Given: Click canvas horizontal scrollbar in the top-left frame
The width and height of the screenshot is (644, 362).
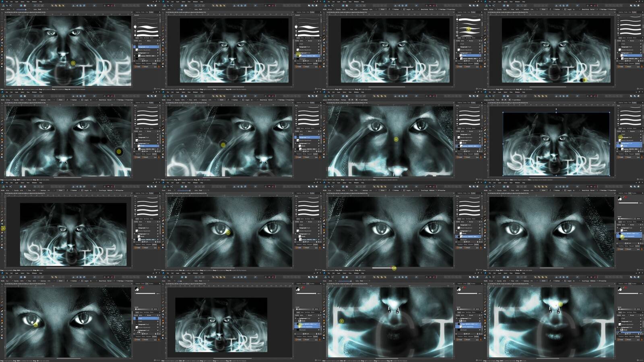Looking at the screenshot, I should (x=68, y=87).
